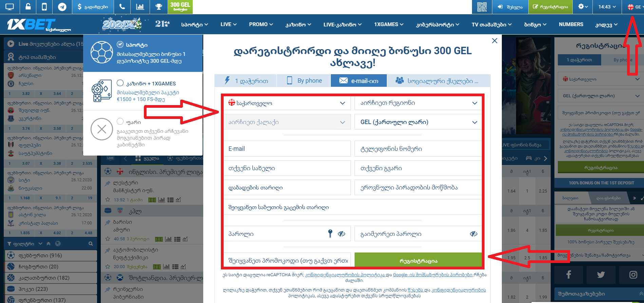Click the green რეგისტრაცია submit button in form

coord(418,261)
